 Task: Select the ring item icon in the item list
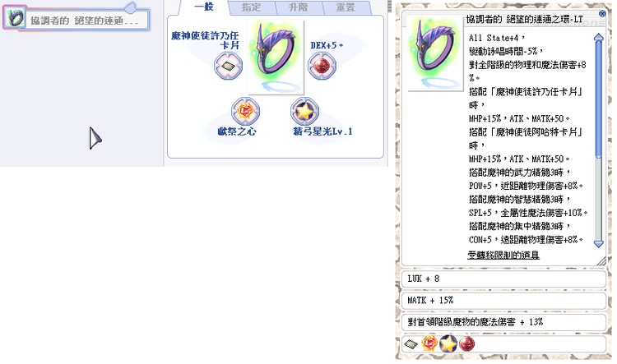point(15,18)
